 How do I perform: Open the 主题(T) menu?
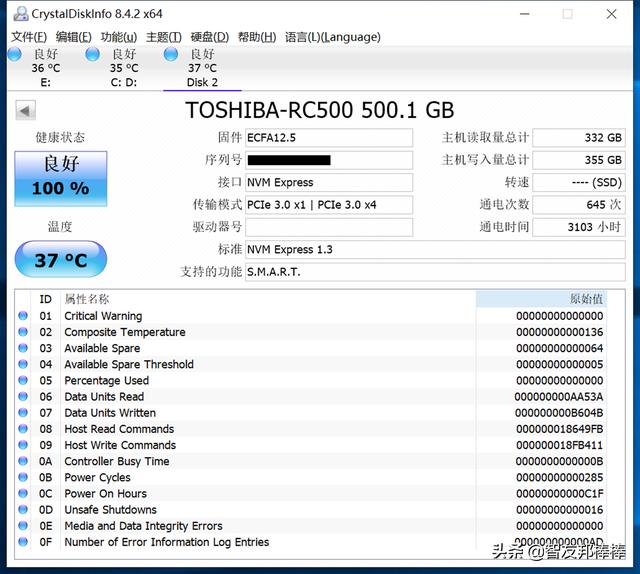click(x=164, y=37)
